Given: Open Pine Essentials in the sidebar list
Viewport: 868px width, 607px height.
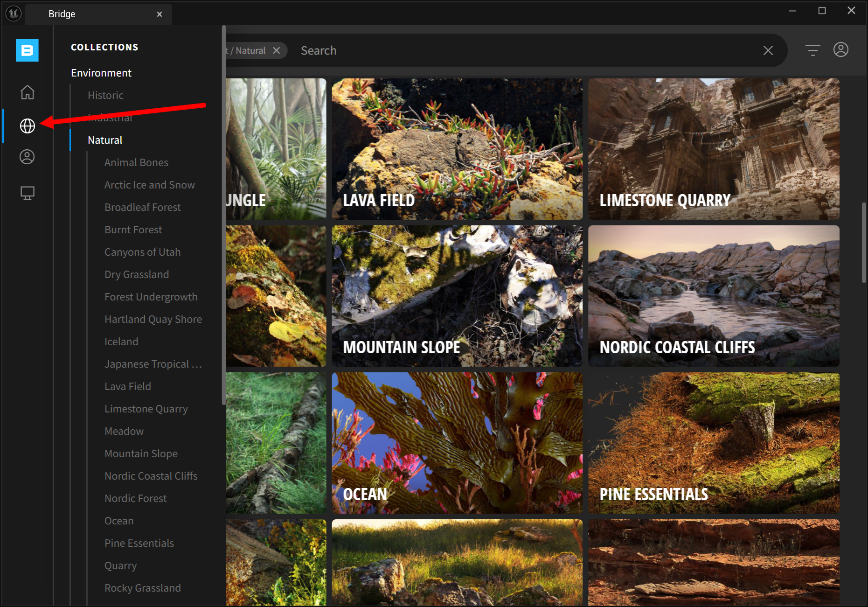Looking at the screenshot, I should click(139, 543).
